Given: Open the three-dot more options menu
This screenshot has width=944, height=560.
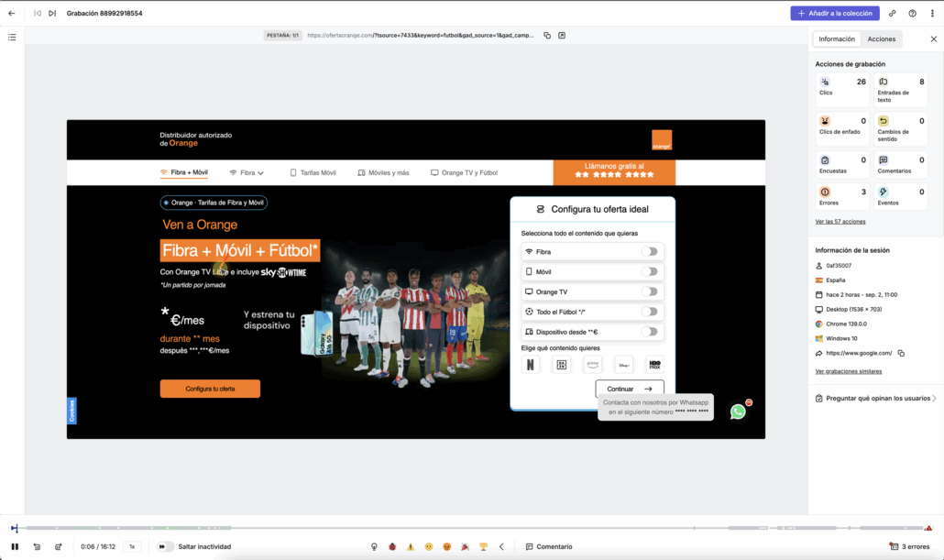Looking at the screenshot, I should (932, 13).
